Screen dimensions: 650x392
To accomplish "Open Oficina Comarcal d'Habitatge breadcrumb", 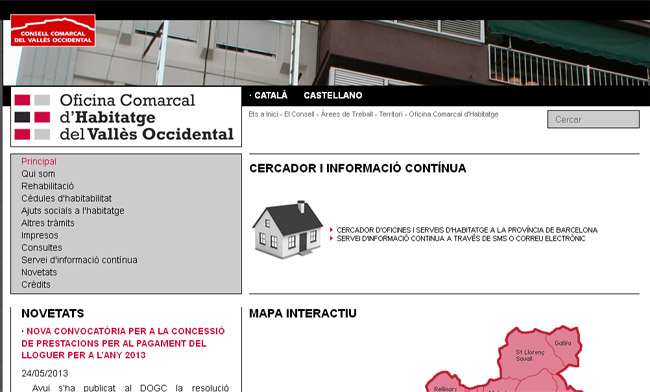I will (454, 114).
